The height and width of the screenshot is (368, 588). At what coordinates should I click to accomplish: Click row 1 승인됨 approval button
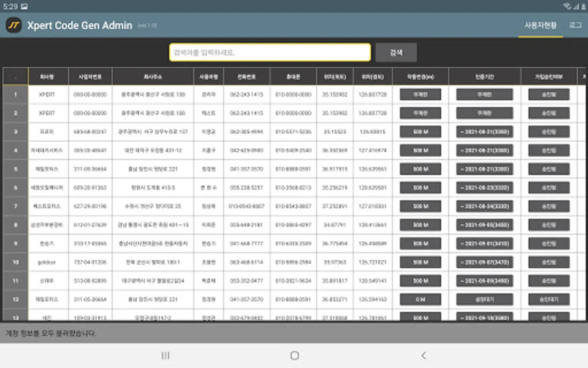point(549,94)
